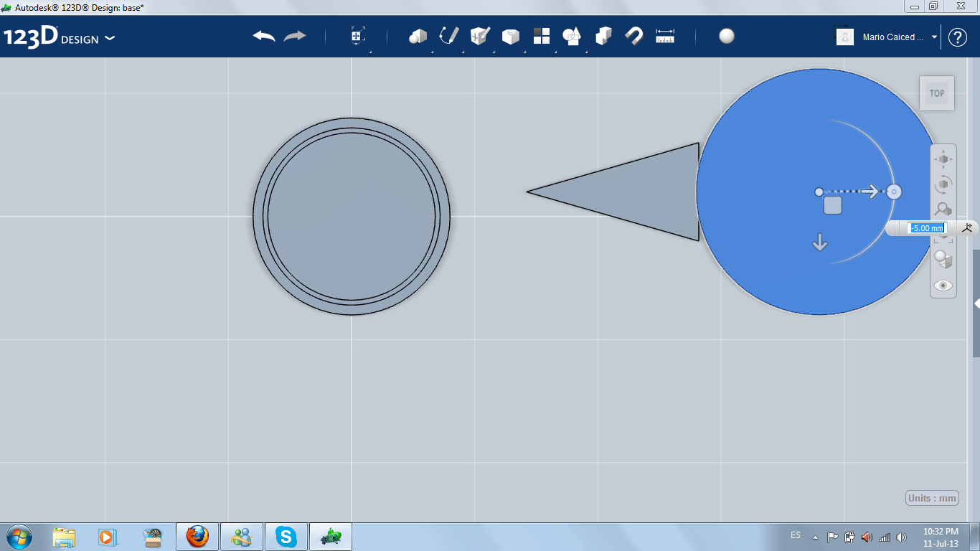Viewport: 980px width, 551px height.
Task: Select the Orbit navigation tool
Action: [x=943, y=184]
